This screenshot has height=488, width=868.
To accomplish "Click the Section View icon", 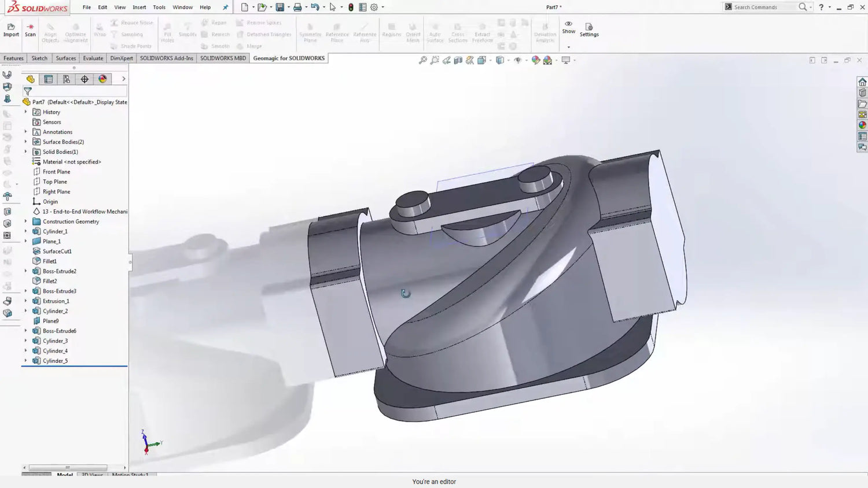I will coord(458,60).
